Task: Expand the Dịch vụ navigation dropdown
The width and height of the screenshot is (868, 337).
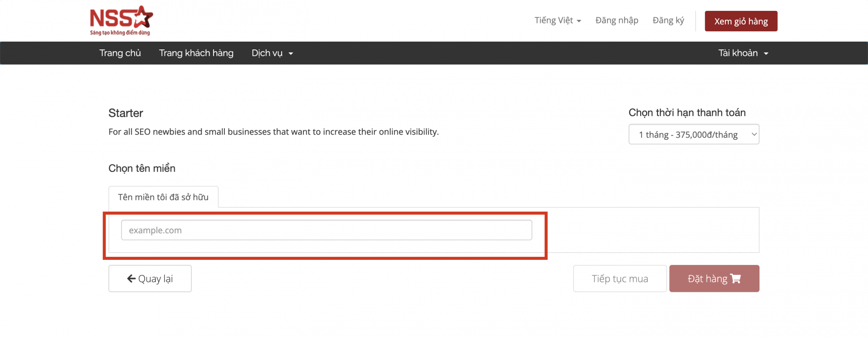Action: pos(272,53)
